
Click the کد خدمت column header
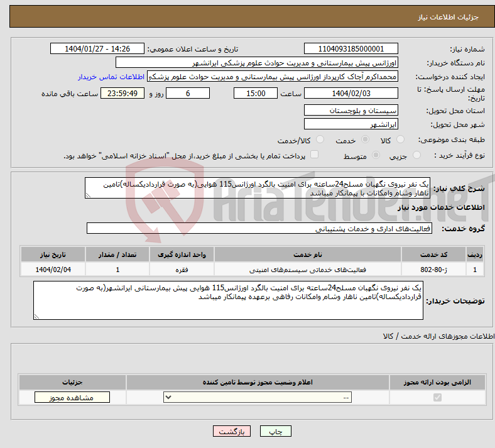[433, 254]
